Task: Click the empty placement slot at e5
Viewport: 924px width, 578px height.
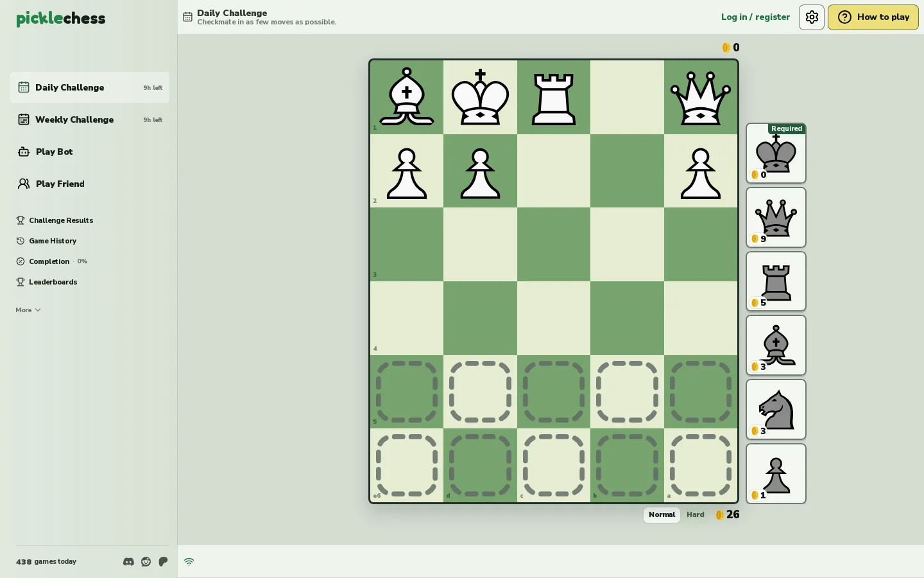Action: [407, 392]
